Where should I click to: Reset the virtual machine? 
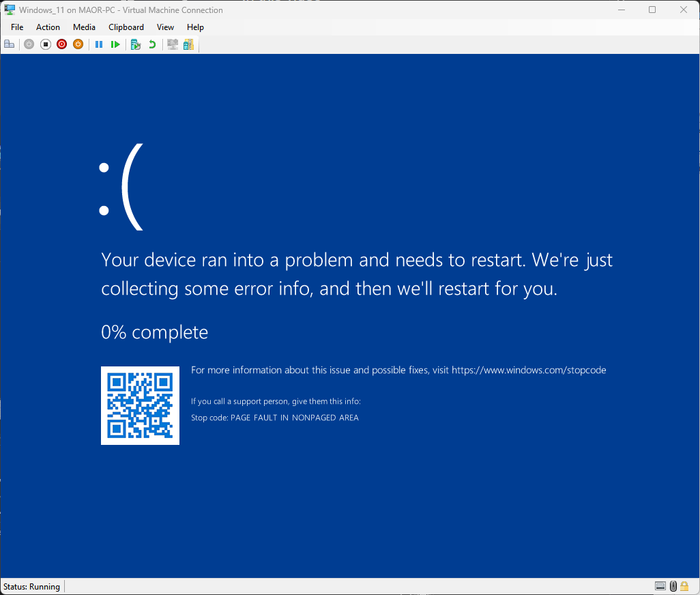click(x=115, y=44)
